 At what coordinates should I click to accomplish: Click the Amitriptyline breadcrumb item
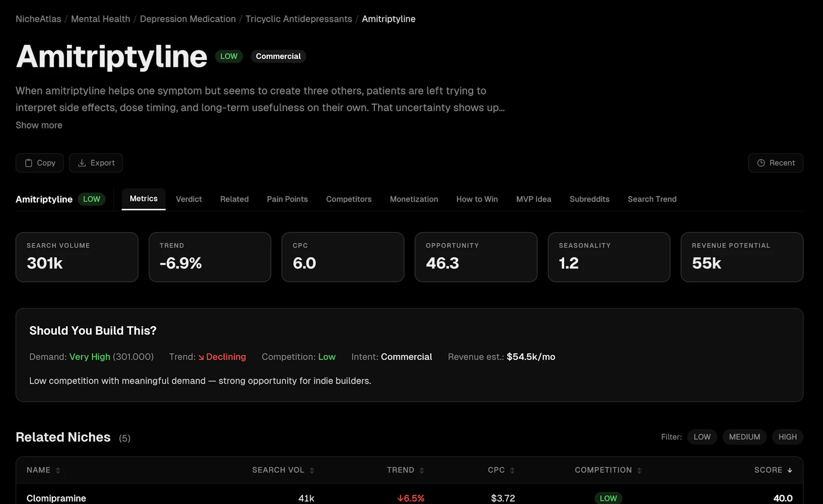pos(388,19)
